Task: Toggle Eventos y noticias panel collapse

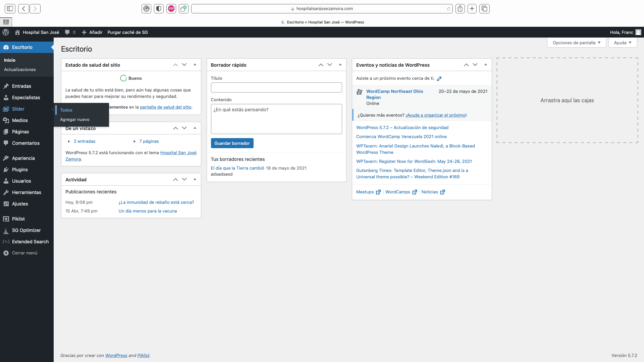Action: [486, 65]
